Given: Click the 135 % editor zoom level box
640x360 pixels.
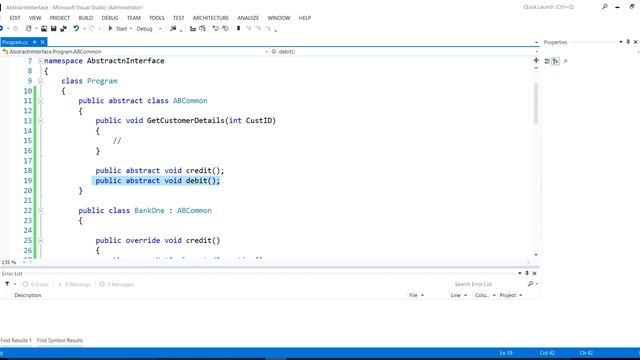Looking at the screenshot, I should 9,262.
